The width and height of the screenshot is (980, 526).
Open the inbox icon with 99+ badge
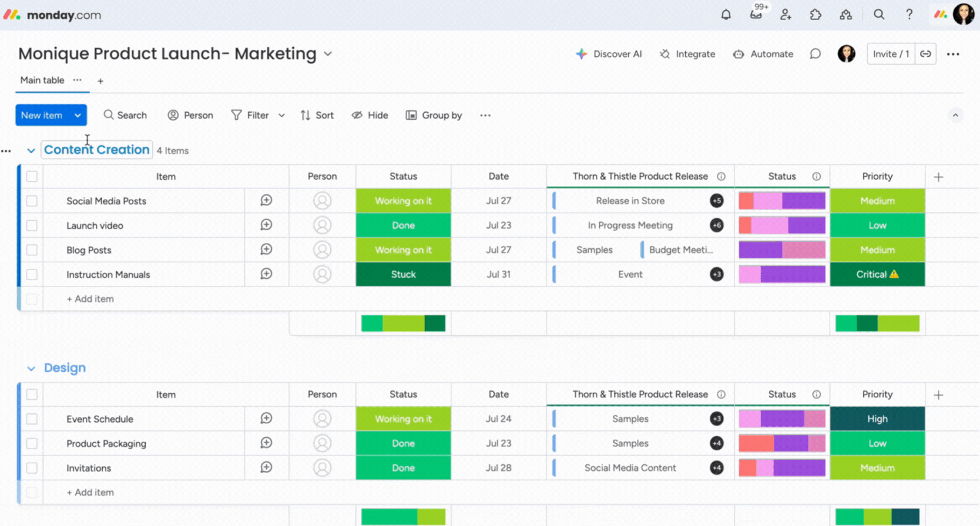[756, 15]
